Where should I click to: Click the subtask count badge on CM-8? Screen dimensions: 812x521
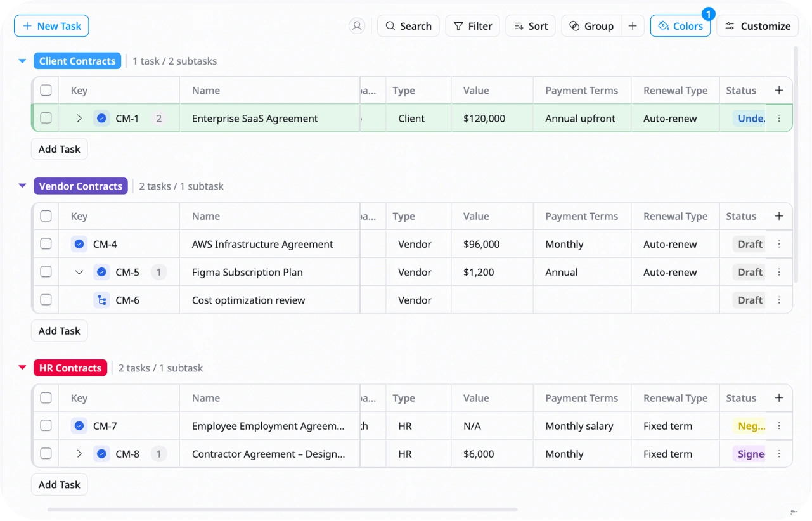(159, 454)
